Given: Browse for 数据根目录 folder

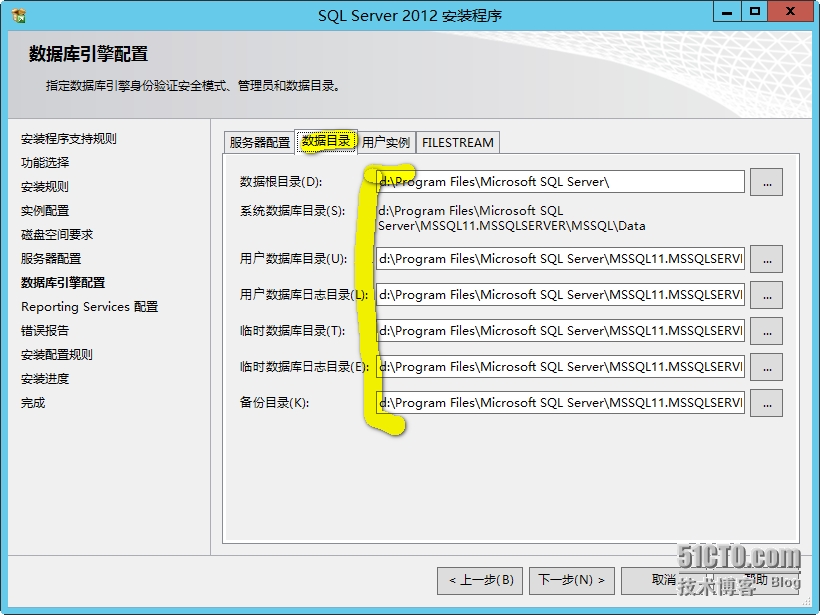Looking at the screenshot, I should pyautogui.click(x=766, y=182).
